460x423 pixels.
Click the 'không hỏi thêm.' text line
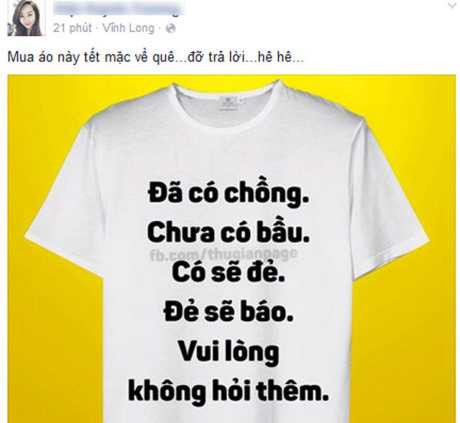229,391
